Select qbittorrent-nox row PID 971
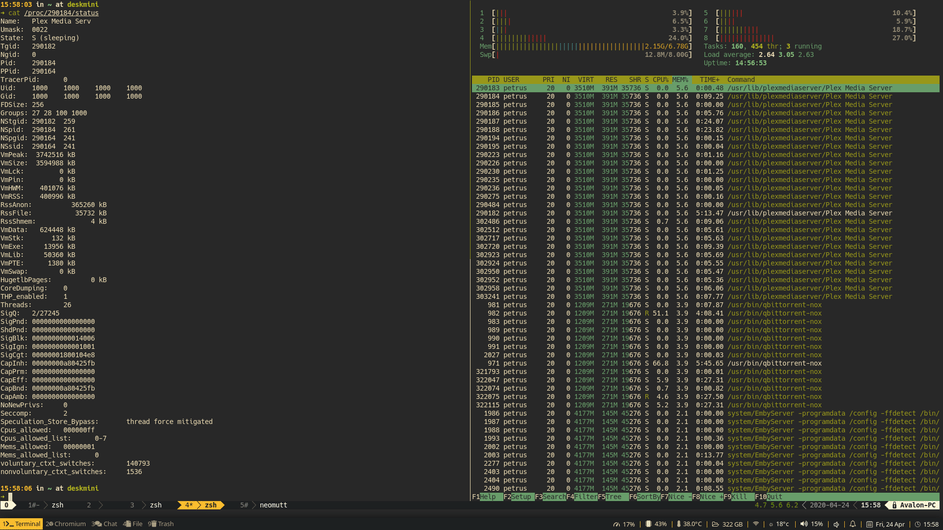 705,363
